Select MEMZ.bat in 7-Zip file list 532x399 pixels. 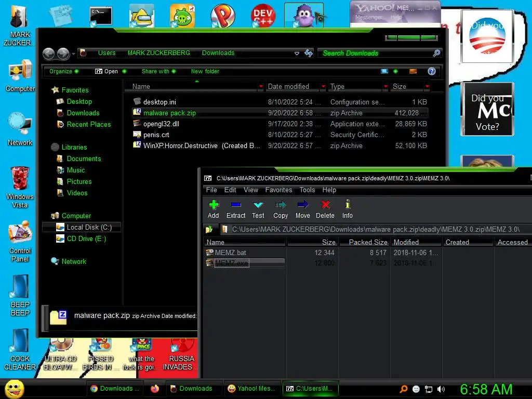click(230, 253)
